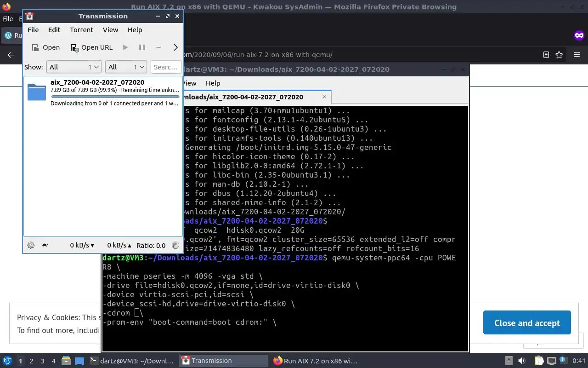Switch to workspace 1
The width and height of the screenshot is (588, 368).
click(20, 361)
